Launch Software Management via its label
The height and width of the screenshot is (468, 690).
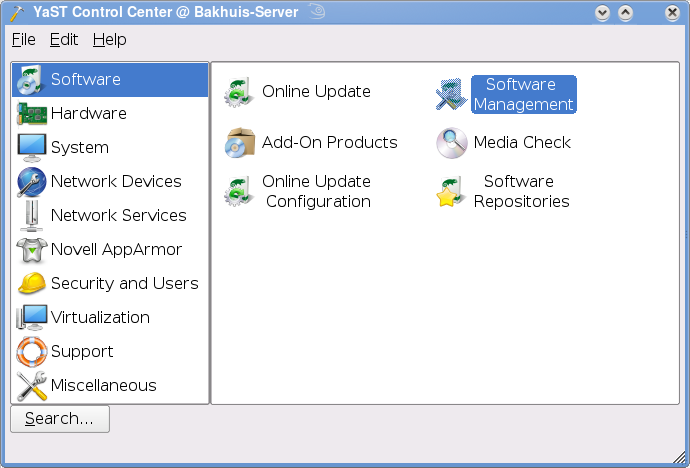pyautogui.click(x=524, y=95)
